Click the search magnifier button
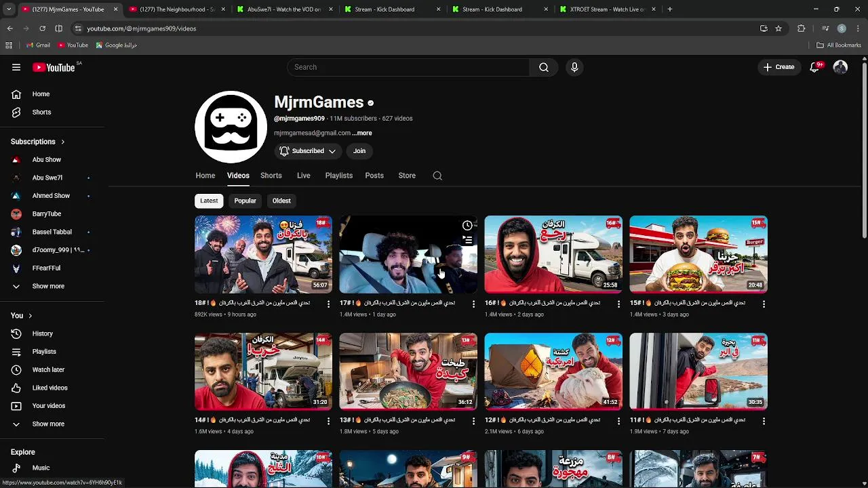The height and width of the screenshot is (488, 868). click(x=544, y=67)
